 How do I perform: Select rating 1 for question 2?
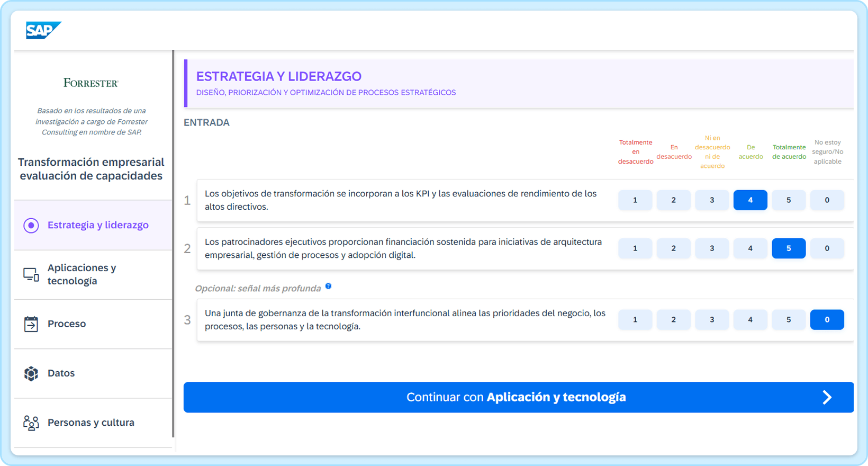[x=635, y=248]
